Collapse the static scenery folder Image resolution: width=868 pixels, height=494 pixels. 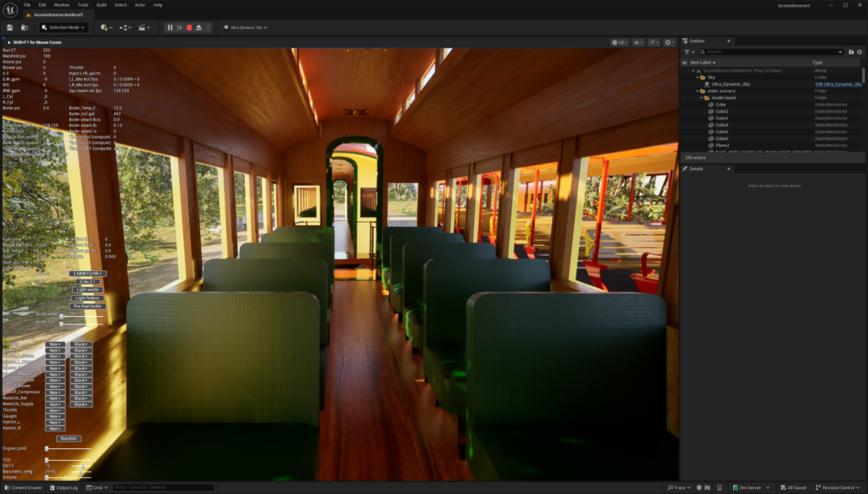click(x=698, y=91)
